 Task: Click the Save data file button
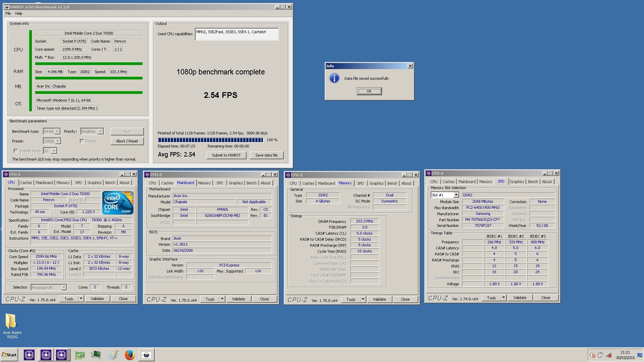(266, 155)
